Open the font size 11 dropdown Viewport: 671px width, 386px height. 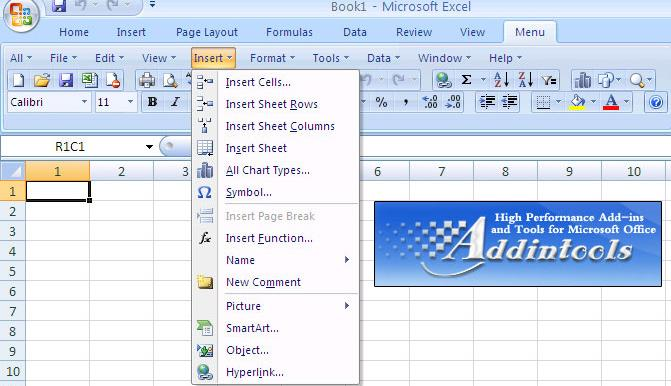(130, 102)
